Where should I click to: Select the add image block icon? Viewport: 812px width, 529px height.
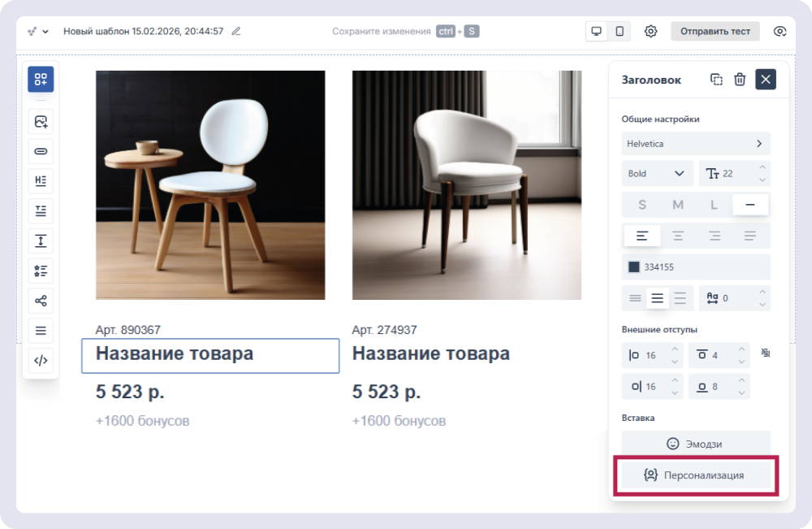41,122
